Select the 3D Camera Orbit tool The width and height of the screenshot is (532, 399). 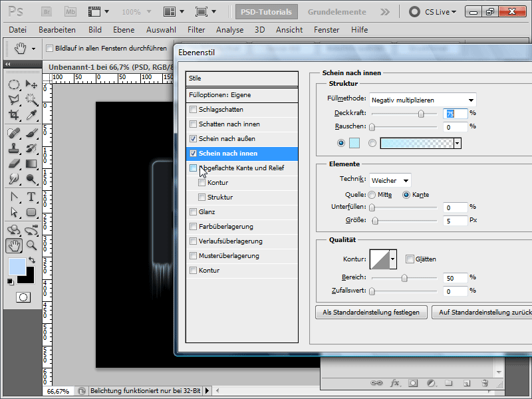click(x=31, y=229)
